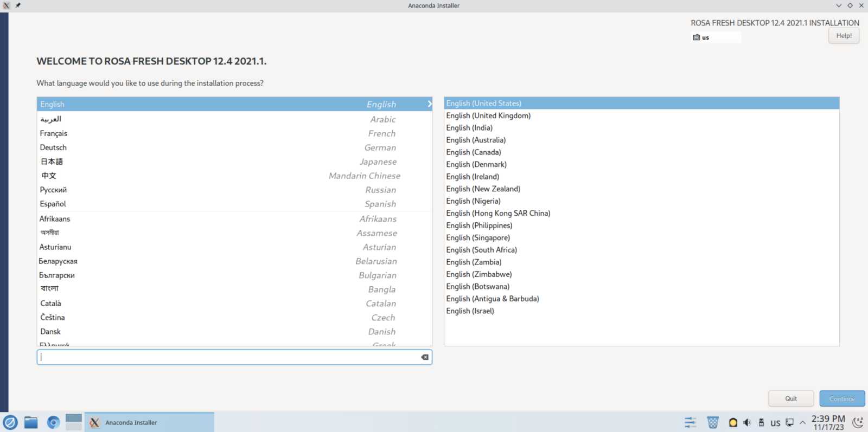Switch to Anaconda Installer taskbar entry
This screenshot has width=868, height=432.
pyautogui.click(x=149, y=422)
